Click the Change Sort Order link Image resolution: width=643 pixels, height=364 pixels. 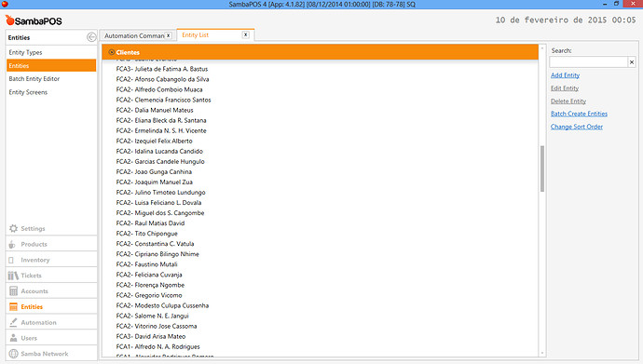pyautogui.click(x=576, y=127)
